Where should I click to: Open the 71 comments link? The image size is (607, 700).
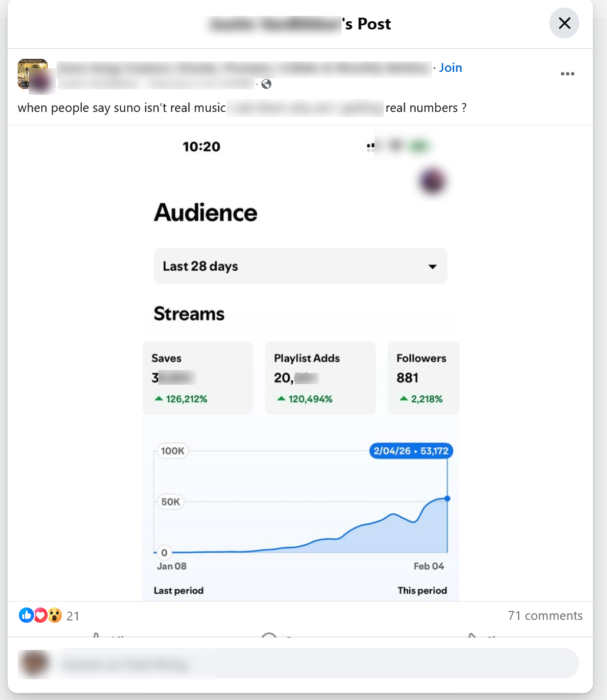coord(545,616)
